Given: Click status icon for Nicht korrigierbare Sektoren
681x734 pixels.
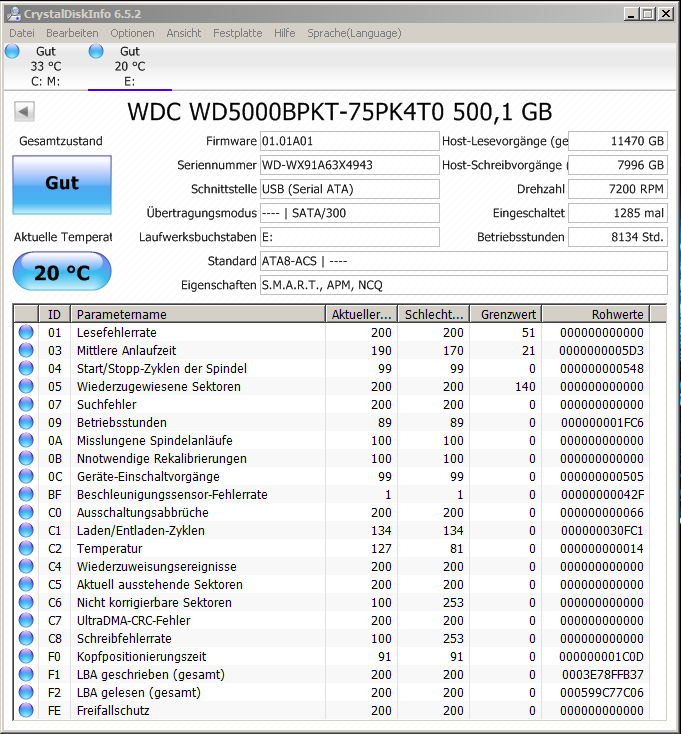Looking at the screenshot, I should point(26,602).
